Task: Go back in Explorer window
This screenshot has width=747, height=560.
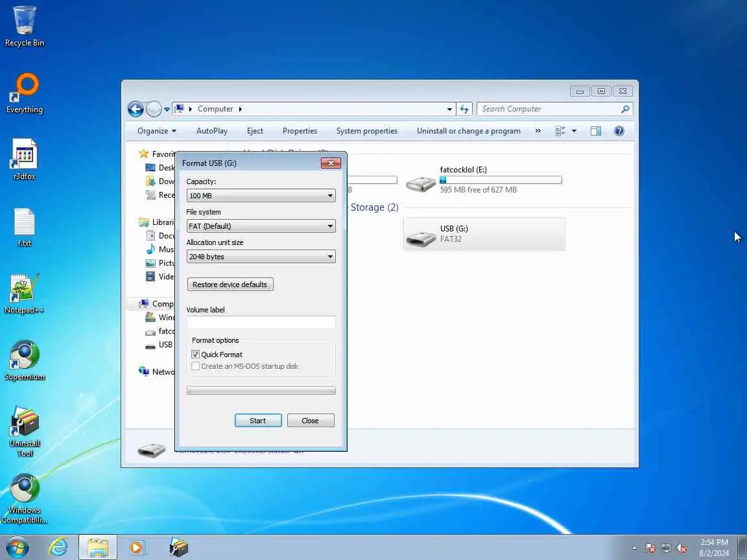Action: tap(136, 109)
